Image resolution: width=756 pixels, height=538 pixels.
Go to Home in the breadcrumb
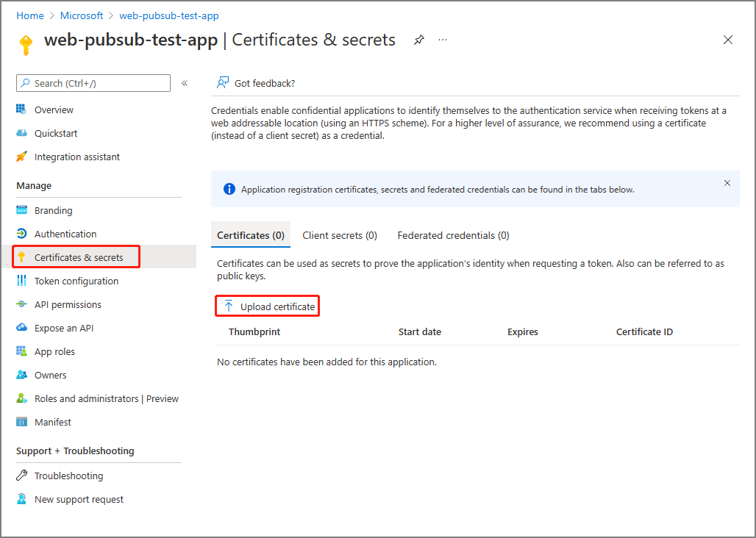tap(30, 15)
